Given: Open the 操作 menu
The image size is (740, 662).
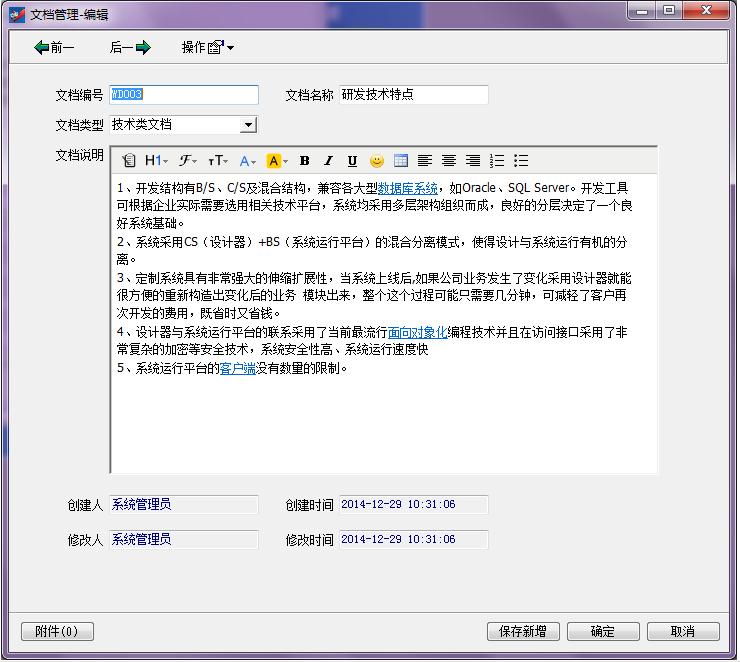Looking at the screenshot, I should [x=207, y=47].
